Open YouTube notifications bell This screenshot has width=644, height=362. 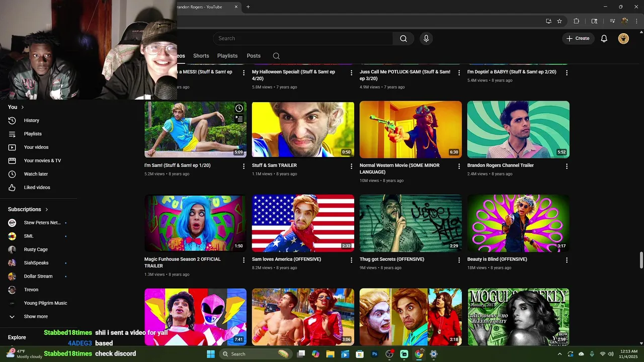tap(604, 38)
